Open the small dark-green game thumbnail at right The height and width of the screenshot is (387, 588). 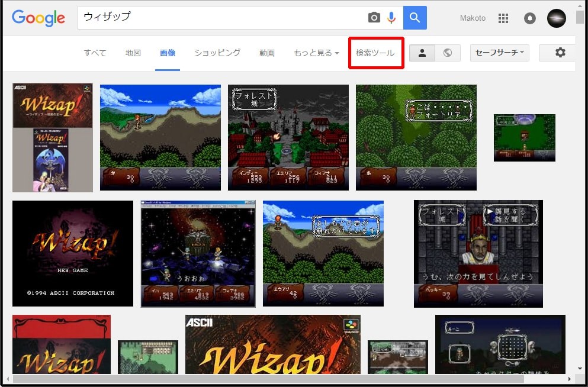tap(524, 138)
